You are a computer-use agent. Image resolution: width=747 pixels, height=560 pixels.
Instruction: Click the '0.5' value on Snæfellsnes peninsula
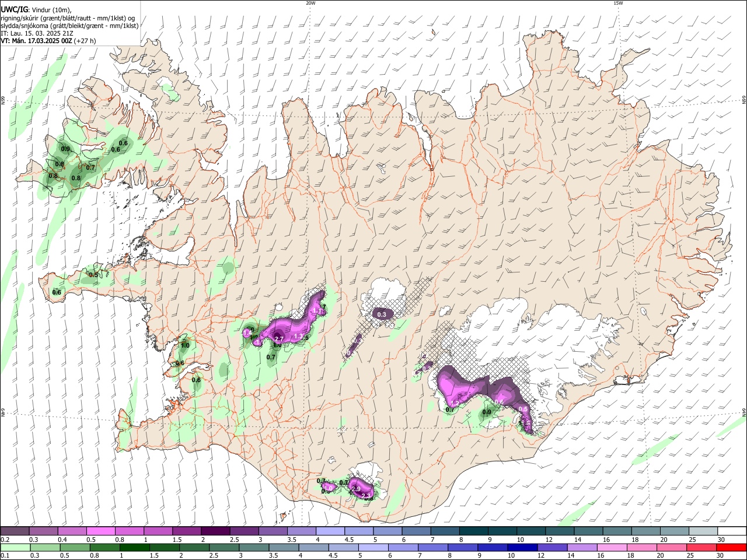pos(93,275)
